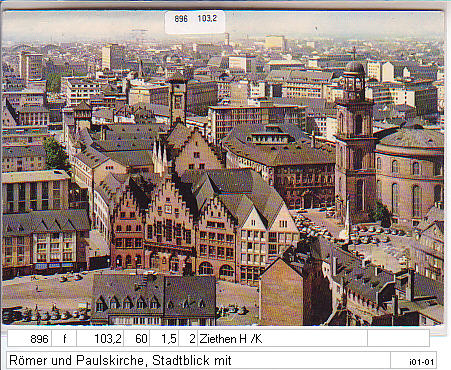The height and width of the screenshot is (370, 451).
Task: Click the green tree at left edge
Action: (x=55, y=154)
